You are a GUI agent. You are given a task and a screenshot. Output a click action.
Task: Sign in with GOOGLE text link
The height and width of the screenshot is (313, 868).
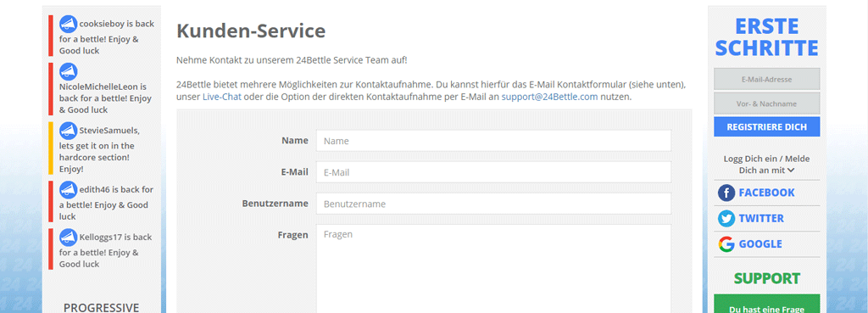[760, 244]
